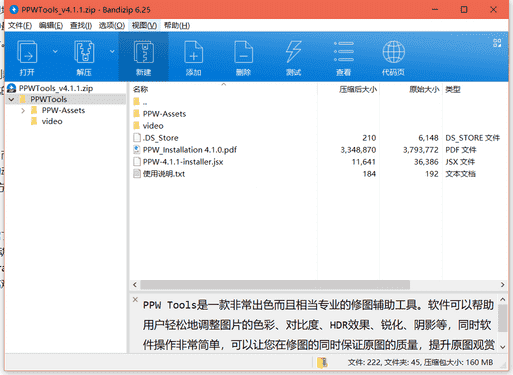Click the file icon of PPW-4.1.1-installer.jsx
Screen dimensions: 513x375
coord(137,162)
